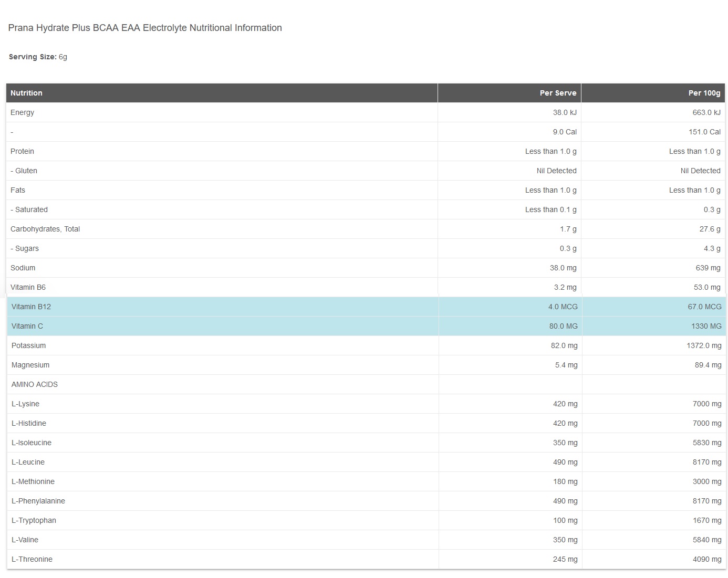
Task: Click the '38.0 mg' sodium value
Action: [563, 268]
